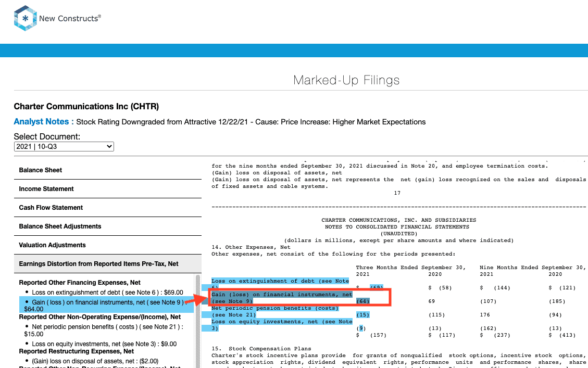Click highlighted 'Loss on extinguishment of debt' filing text
588x368 pixels.
coord(280,281)
